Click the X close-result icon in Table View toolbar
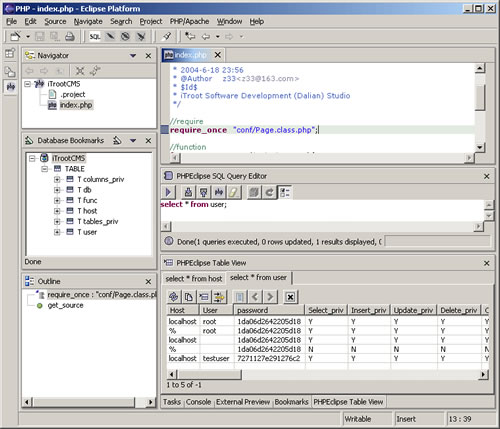This screenshot has width=500, height=429. click(x=290, y=297)
